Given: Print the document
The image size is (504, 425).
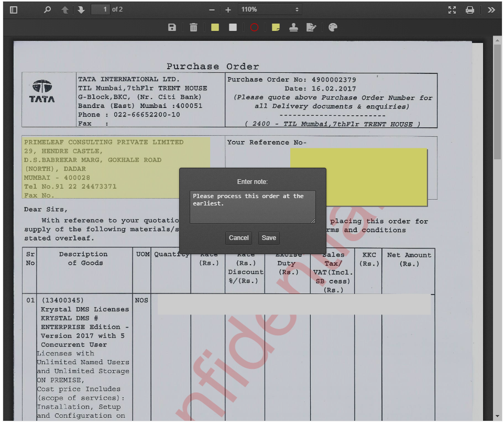Looking at the screenshot, I should [470, 10].
